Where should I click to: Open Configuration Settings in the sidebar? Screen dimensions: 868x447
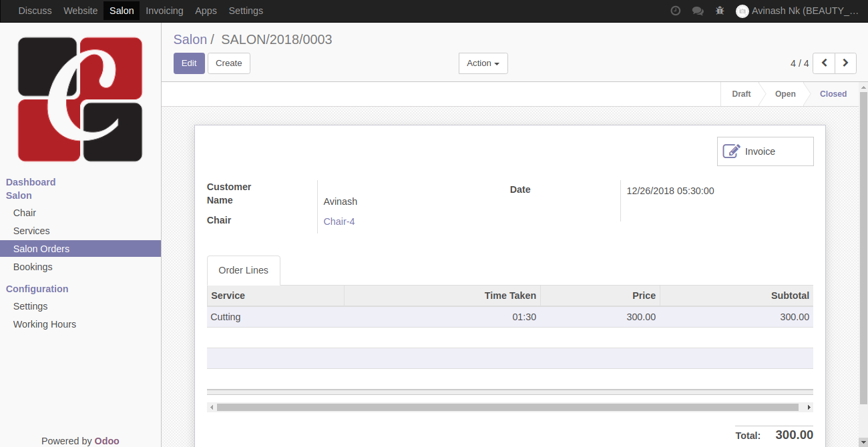click(x=80, y=306)
